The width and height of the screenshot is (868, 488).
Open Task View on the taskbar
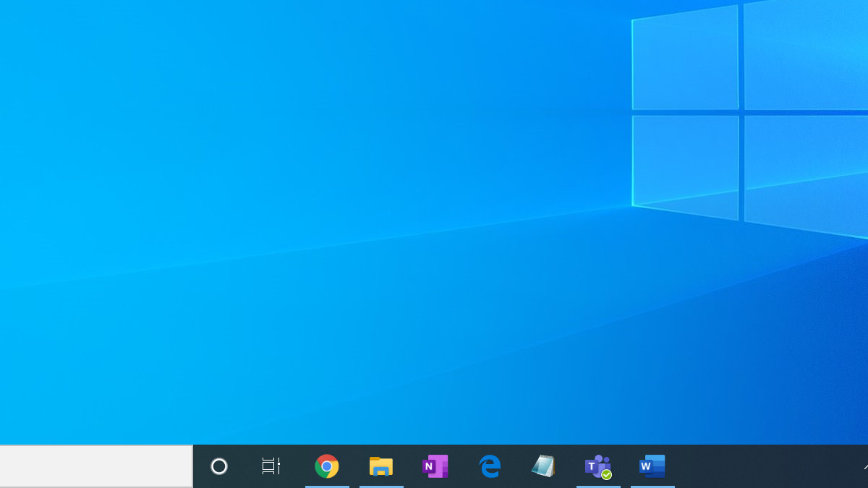[x=271, y=466]
